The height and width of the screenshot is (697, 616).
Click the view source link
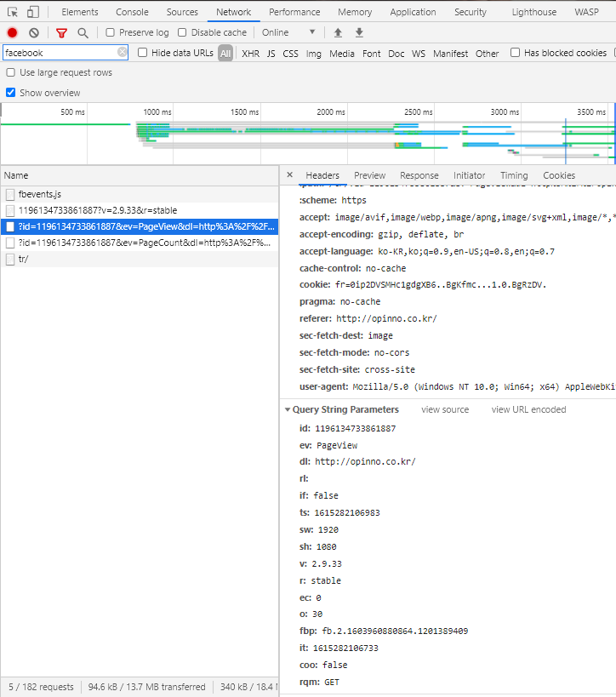pos(445,409)
